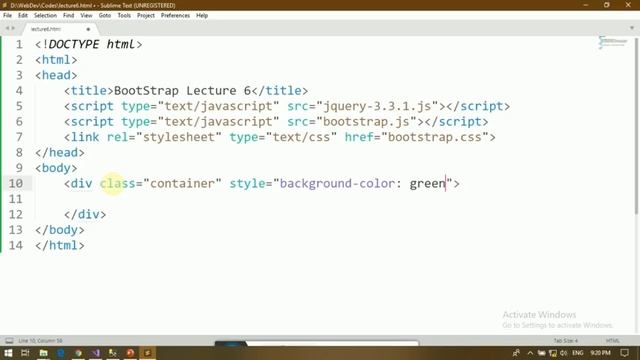Show hidden system tray icons
Image resolution: width=640 pixels, height=360 pixels.
pos(530,353)
